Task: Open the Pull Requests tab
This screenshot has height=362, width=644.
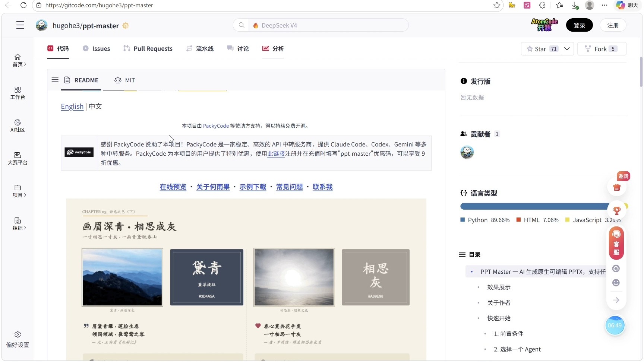Action: tap(148, 48)
